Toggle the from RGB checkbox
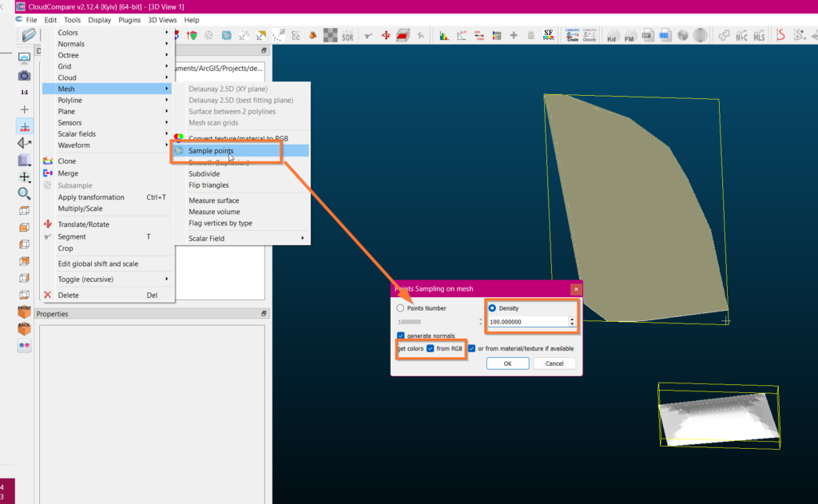The image size is (818, 504). pos(431,348)
